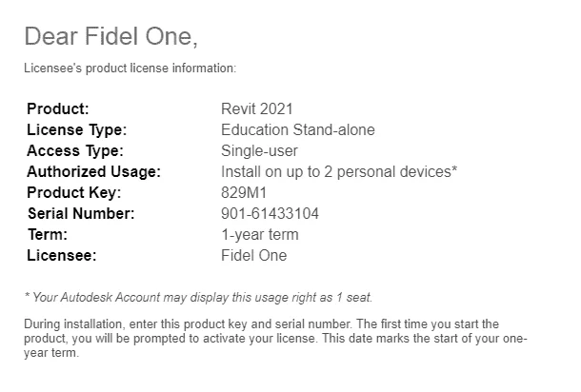Click the 'Term:' label
Image resolution: width=581 pixels, height=392 pixels.
coord(48,235)
